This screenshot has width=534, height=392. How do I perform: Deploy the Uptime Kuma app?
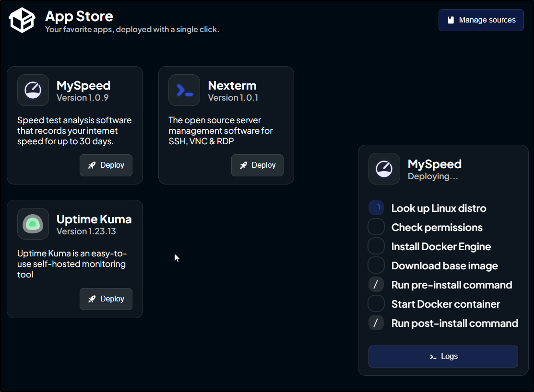point(106,299)
